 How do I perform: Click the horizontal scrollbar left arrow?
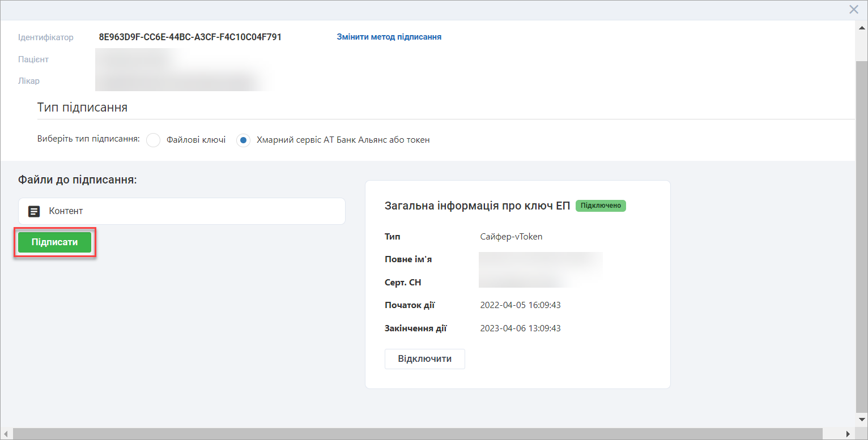coord(6,434)
